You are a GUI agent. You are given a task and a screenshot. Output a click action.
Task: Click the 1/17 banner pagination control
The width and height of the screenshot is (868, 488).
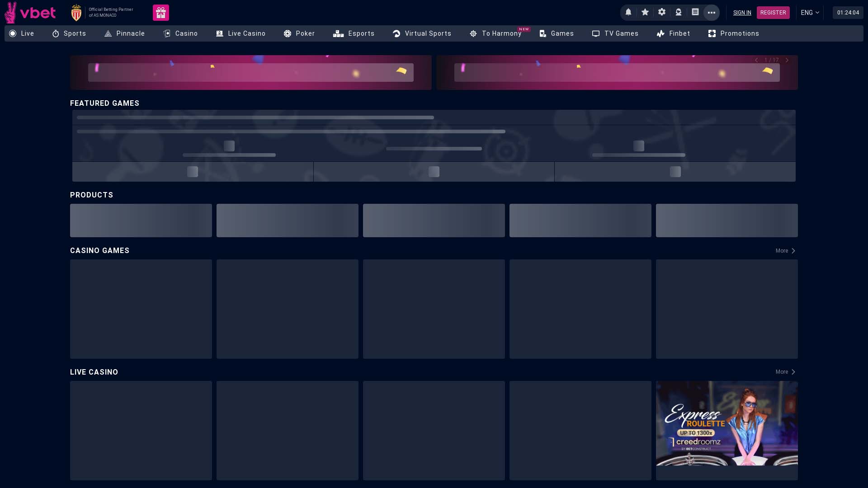771,60
